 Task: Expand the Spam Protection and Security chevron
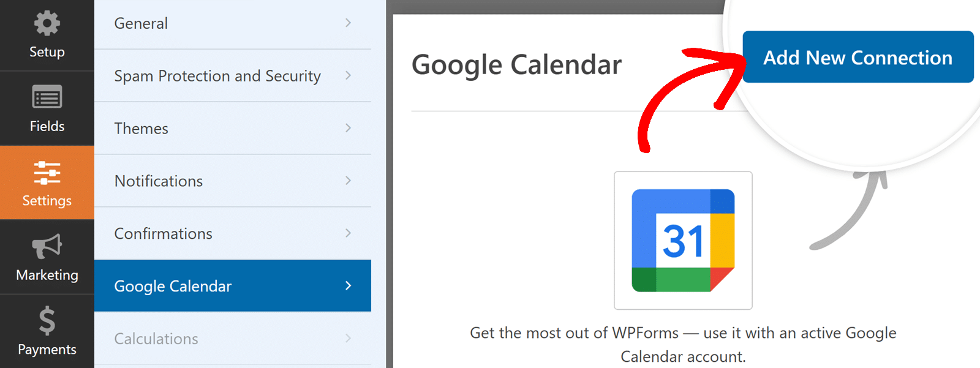click(348, 75)
